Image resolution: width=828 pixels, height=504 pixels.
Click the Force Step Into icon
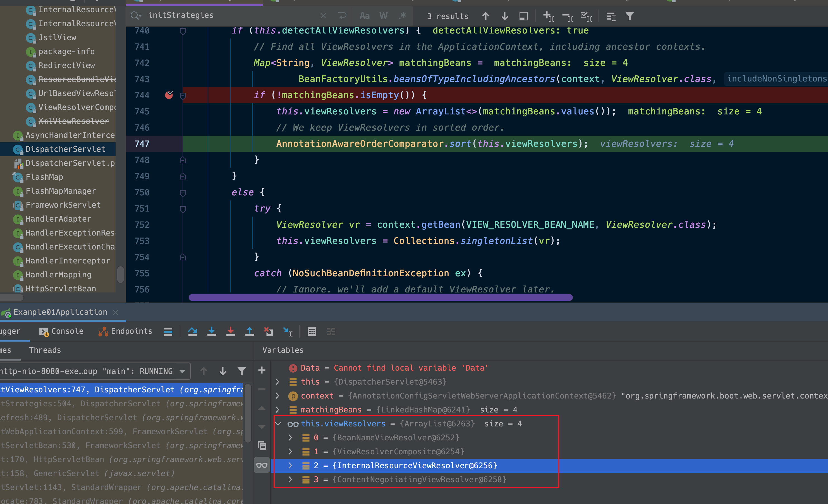click(x=231, y=332)
